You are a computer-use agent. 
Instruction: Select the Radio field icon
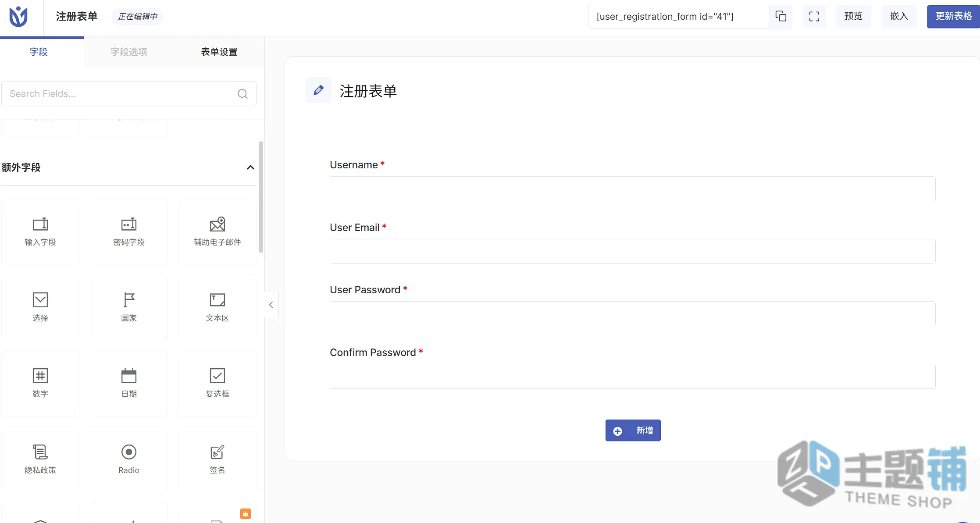point(129,452)
